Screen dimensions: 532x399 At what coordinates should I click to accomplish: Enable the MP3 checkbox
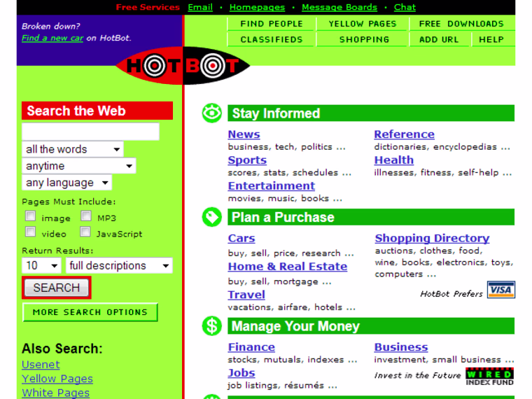(86, 216)
